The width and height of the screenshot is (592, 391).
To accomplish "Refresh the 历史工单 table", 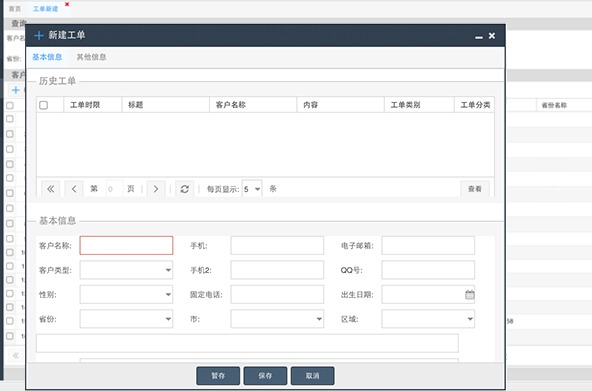I will tap(185, 189).
